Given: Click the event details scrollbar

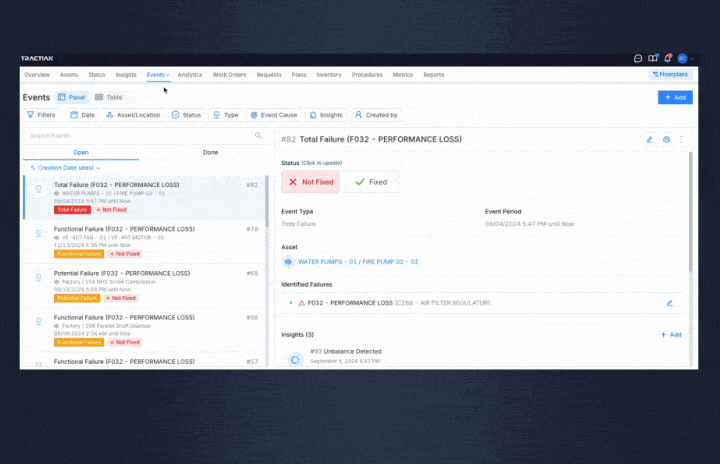Looking at the screenshot, I should [690, 211].
